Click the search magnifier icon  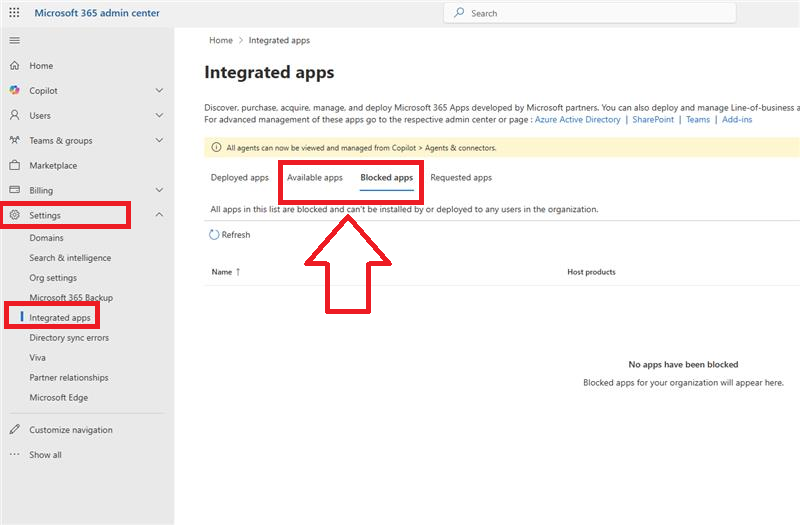[x=459, y=13]
